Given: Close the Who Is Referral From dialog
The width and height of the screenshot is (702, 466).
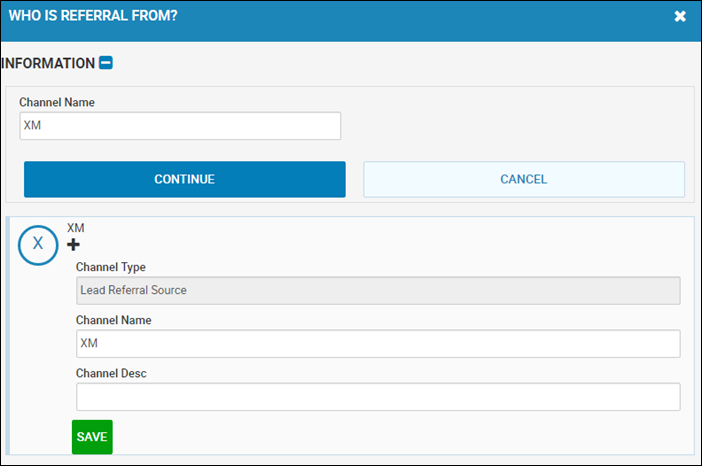Looking at the screenshot, I should [680, 16].
